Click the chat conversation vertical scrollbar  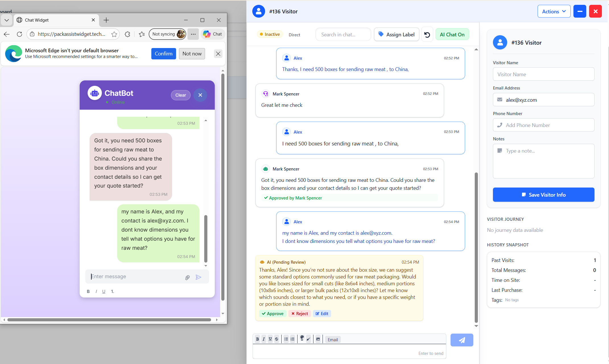coord(476,247)
